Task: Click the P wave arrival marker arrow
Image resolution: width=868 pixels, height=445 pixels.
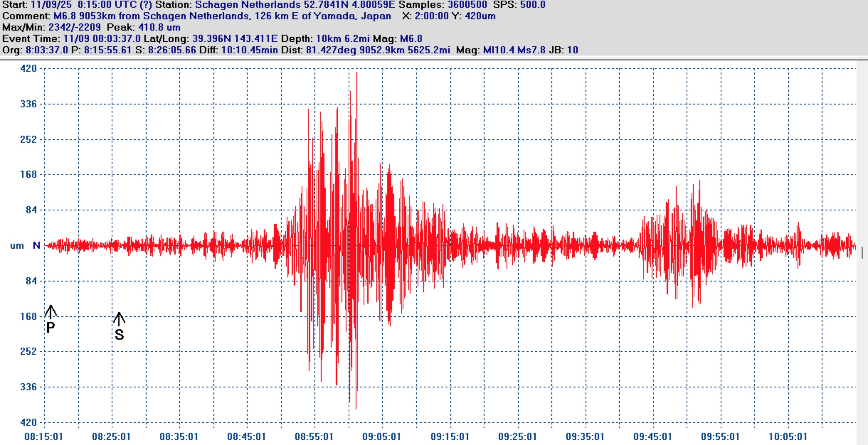Action: click(51, 312)
